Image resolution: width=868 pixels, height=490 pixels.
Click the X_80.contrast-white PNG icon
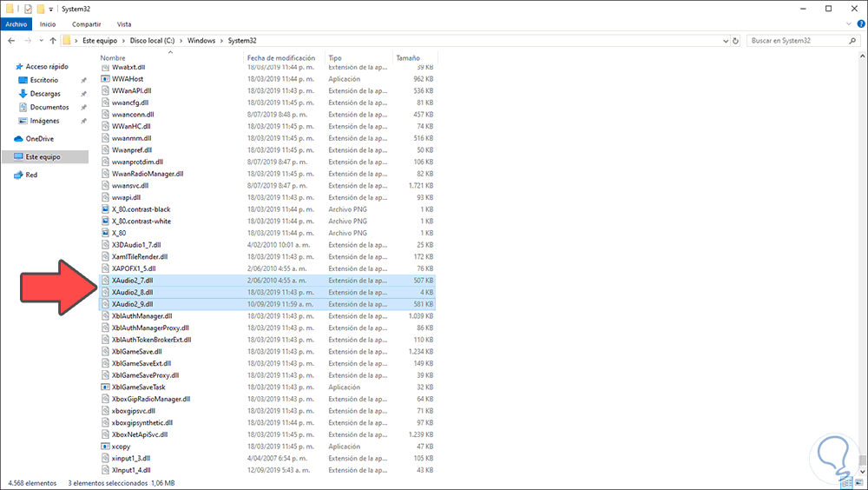point(105,222)
